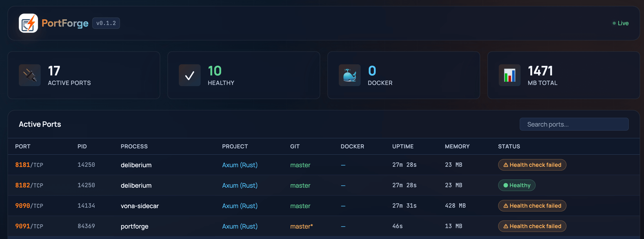Open the Axum (Rust) project link for deliberium
This screenshot has height=239, width=644.
point(240,165)
